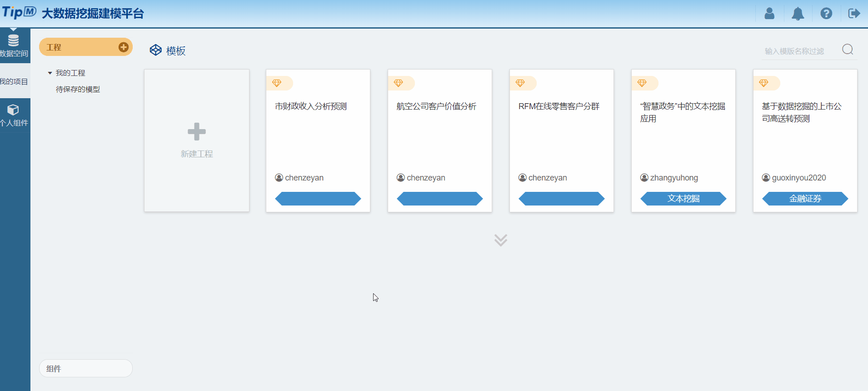Collapse the 我的工程 tree node
The height and width of the screenshot is (391, 868).
click(50, 73)
